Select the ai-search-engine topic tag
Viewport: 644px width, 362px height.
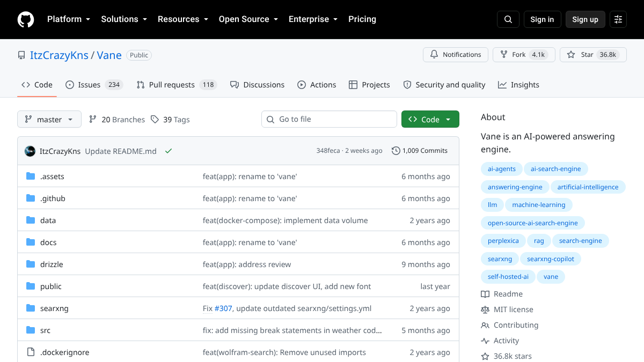pyautogui.click(x=556, y=169)
